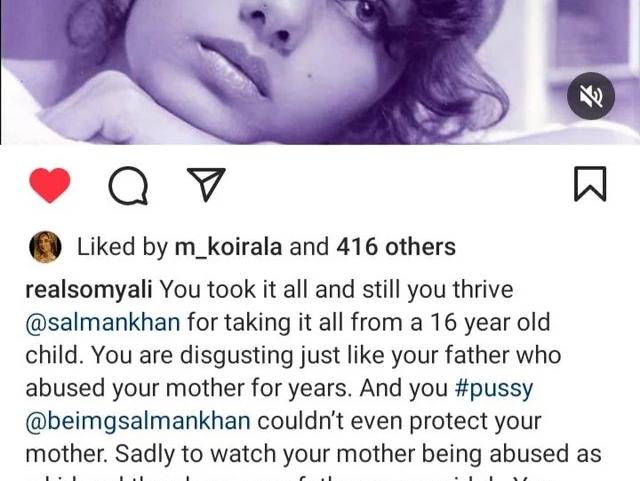This screenshot has height=481, width=640.
Task: Share the post with the paper plane icon
Action: 206,184
